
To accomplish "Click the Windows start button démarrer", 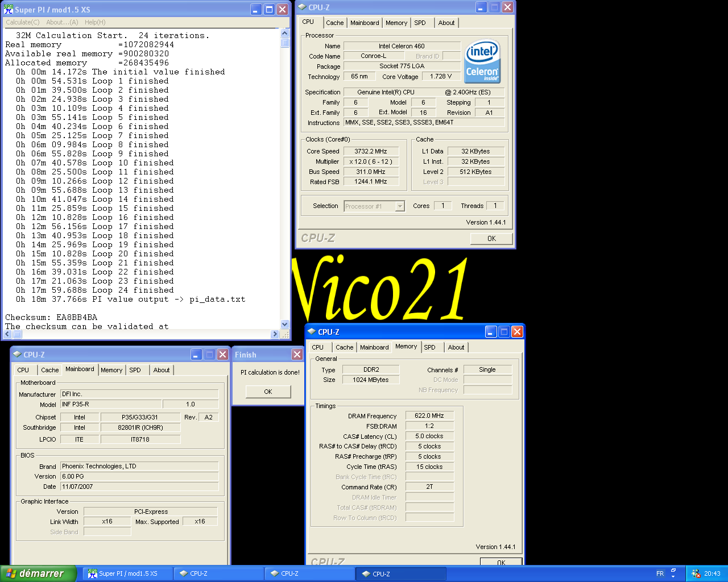I will (38, 573).
